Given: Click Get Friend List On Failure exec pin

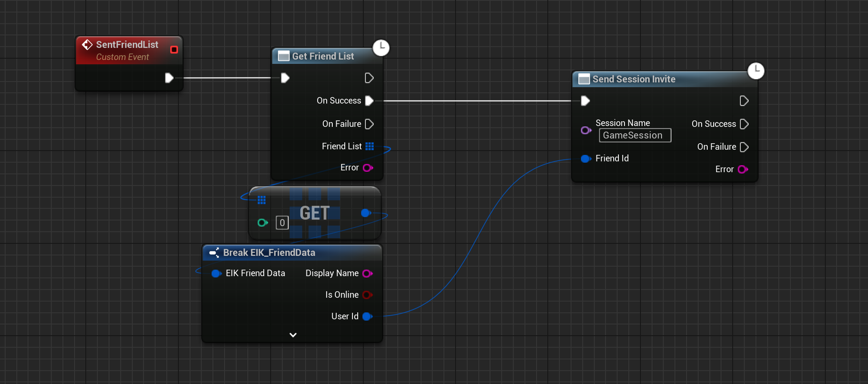Looking at the screenshot, I should point(369,124).
